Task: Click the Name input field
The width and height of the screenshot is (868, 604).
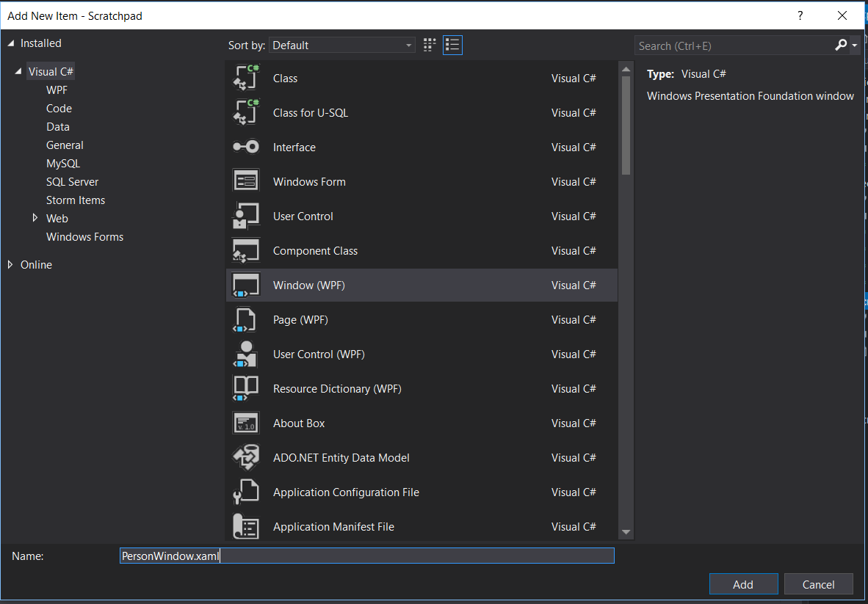Action: point(367,556)
